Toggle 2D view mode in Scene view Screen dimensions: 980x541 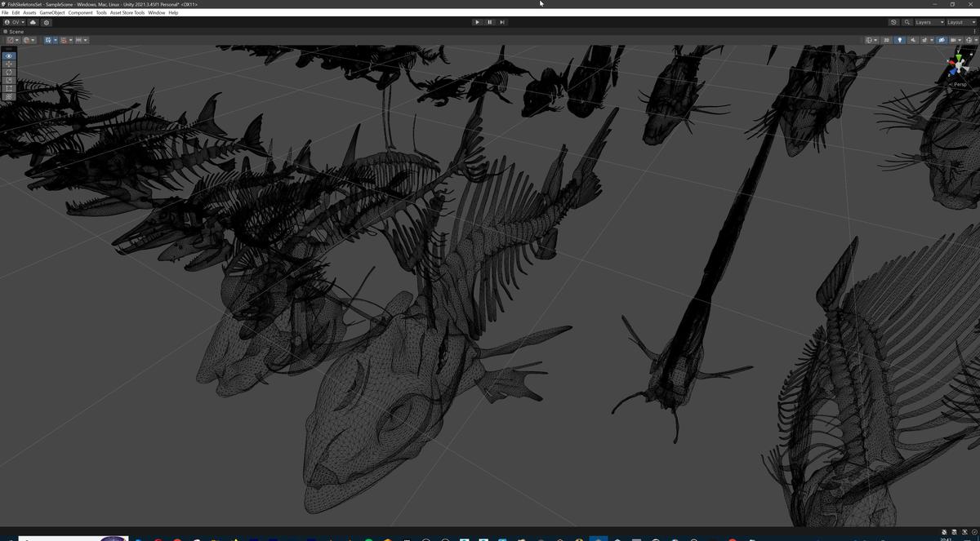coord(887,40)
